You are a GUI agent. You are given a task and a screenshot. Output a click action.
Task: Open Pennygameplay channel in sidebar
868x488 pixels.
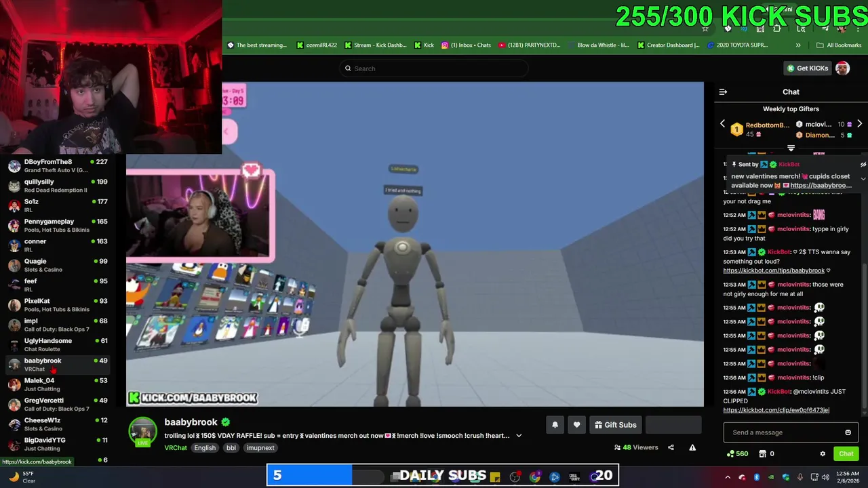tap(57, 226)
